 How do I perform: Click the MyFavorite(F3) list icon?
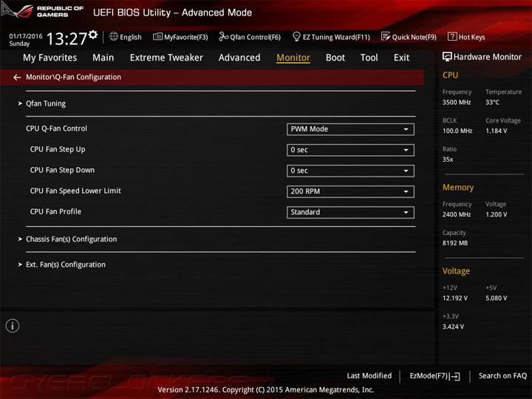tap(157, 37)
